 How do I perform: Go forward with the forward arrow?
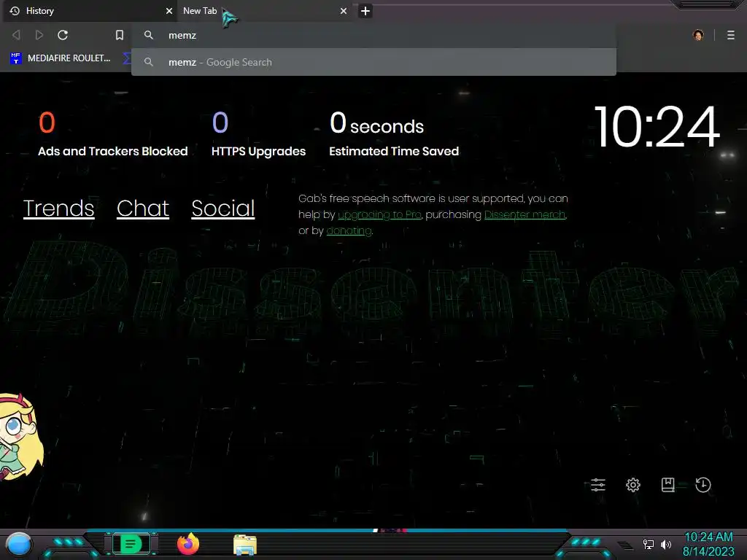39,35
